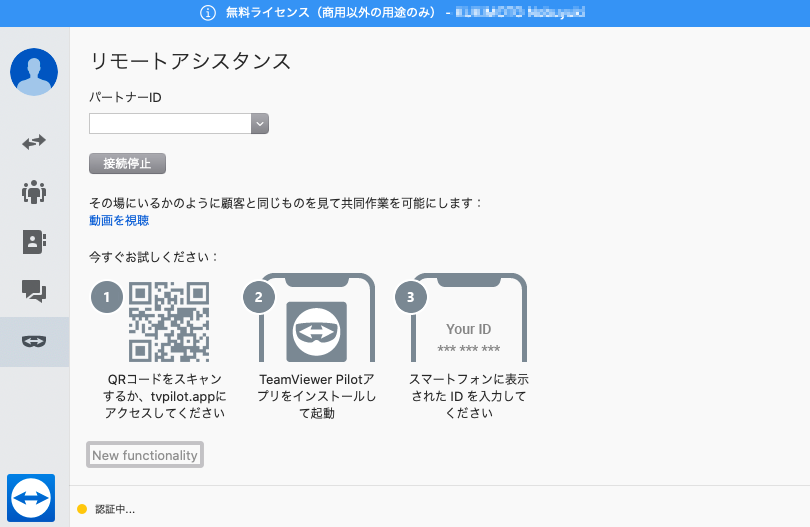Click the 接続停止 button
The image size is (810, 527).
[127, 163]
